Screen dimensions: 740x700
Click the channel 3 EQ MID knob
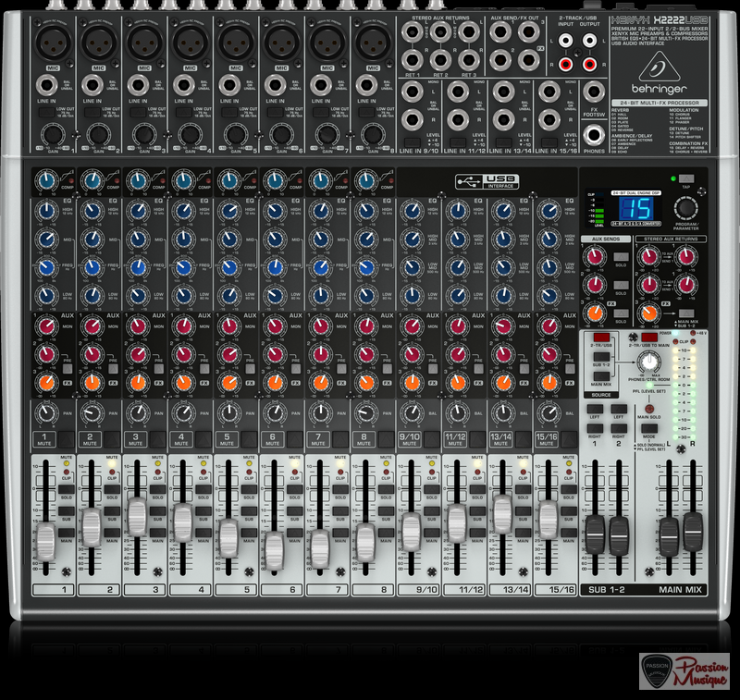coord(138,239)
